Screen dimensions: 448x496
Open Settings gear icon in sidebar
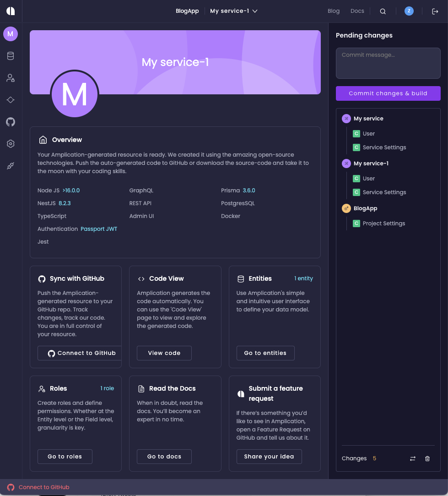point(11,144)
